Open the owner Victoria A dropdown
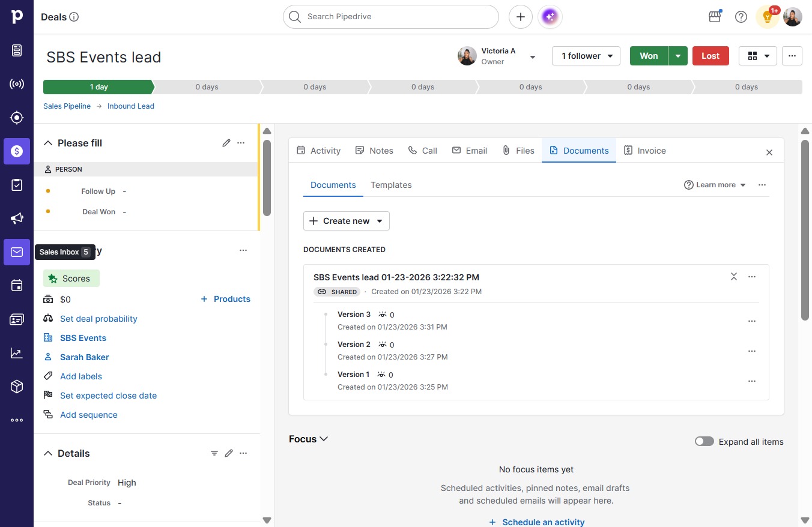Image resolution: width=812 pixels, height=527 pixels. tap(532, 57)
